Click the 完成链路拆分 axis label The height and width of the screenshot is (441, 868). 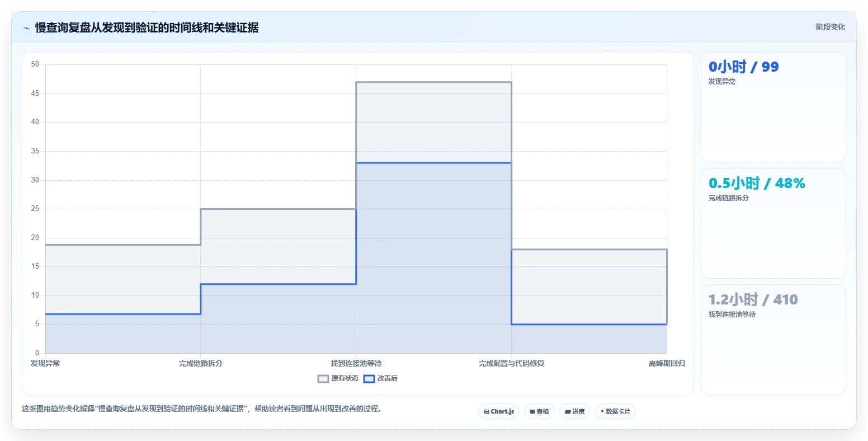pyautogui.click(x=201, y=363)
